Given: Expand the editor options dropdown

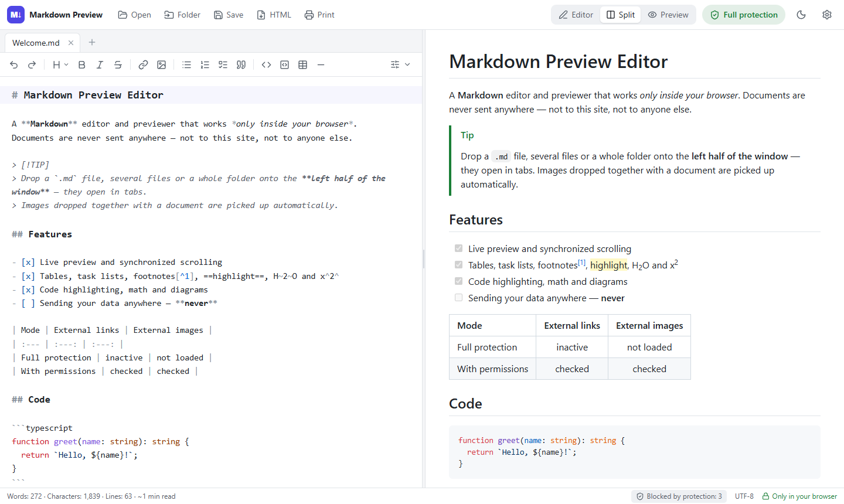Looking at the screenshot, I should pyautogui.click(x=400, y=65).
